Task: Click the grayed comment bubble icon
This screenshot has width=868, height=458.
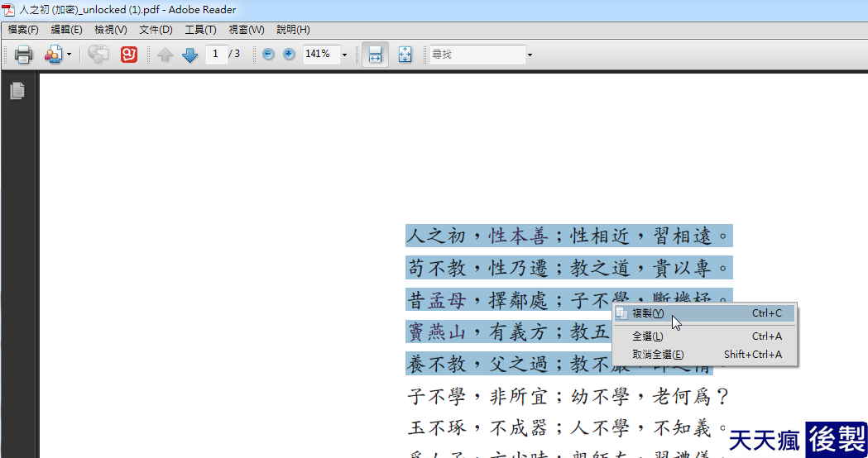Action: click(x=98, y=55)
